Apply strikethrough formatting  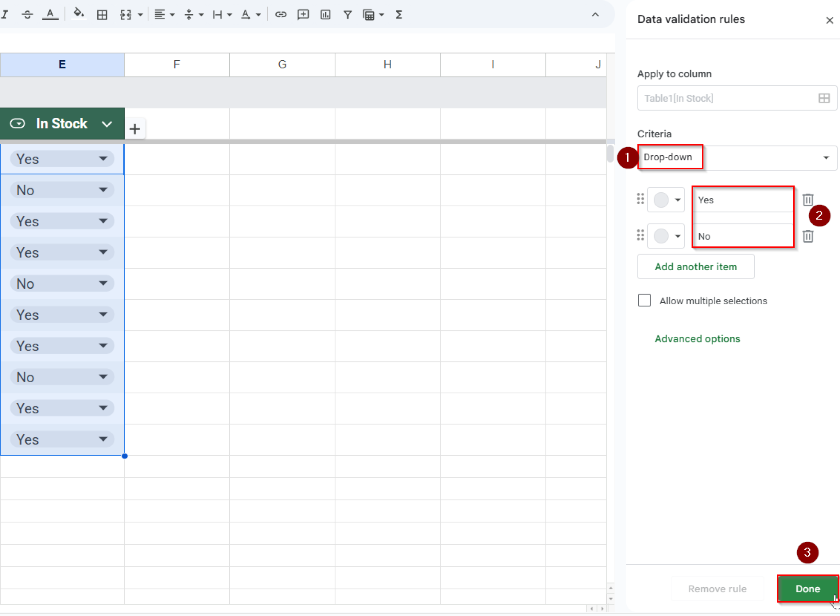tap(27, 14)
